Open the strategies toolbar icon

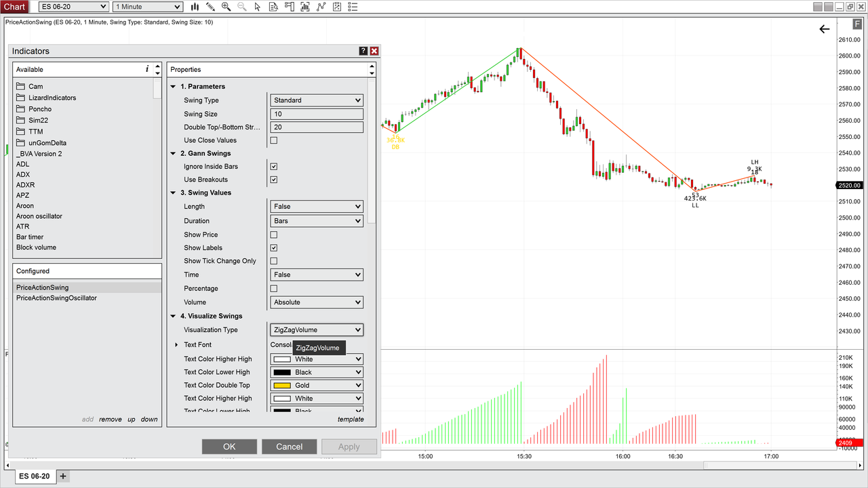321,7
